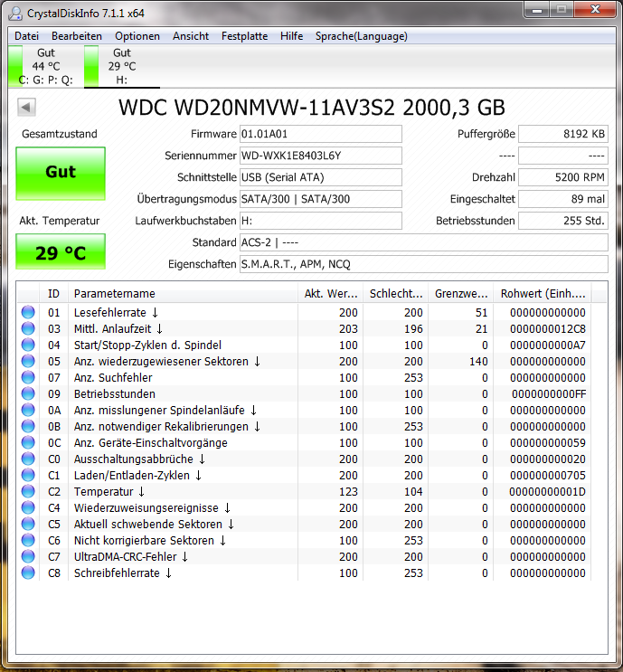Click status orb for Anz. Geräte-Einschaltvorgänge

coord(28,442)
